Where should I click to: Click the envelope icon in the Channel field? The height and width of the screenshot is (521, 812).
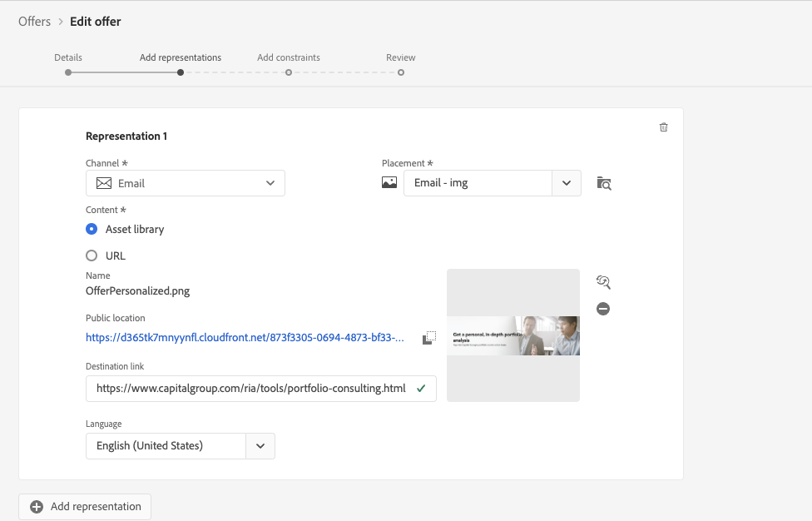pyautogui.click(x=103, y=183)
